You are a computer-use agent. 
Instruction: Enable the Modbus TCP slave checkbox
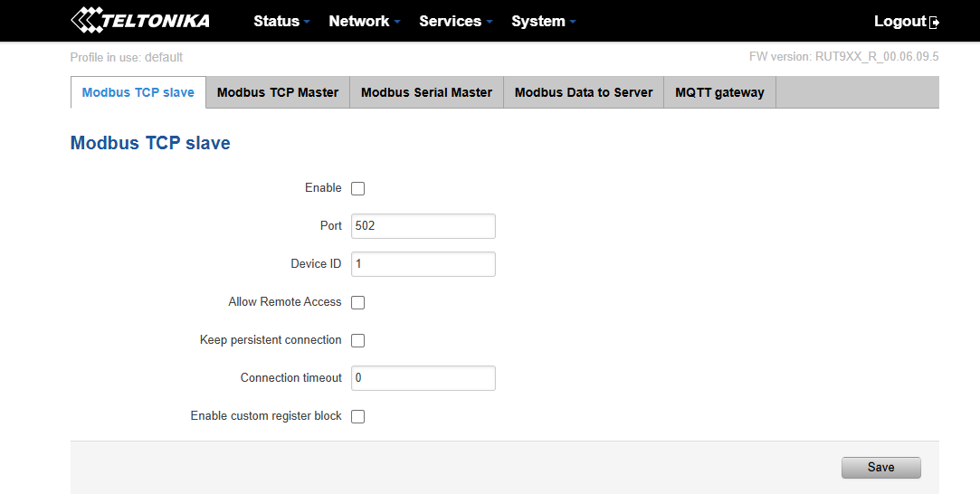pos(357,189)
